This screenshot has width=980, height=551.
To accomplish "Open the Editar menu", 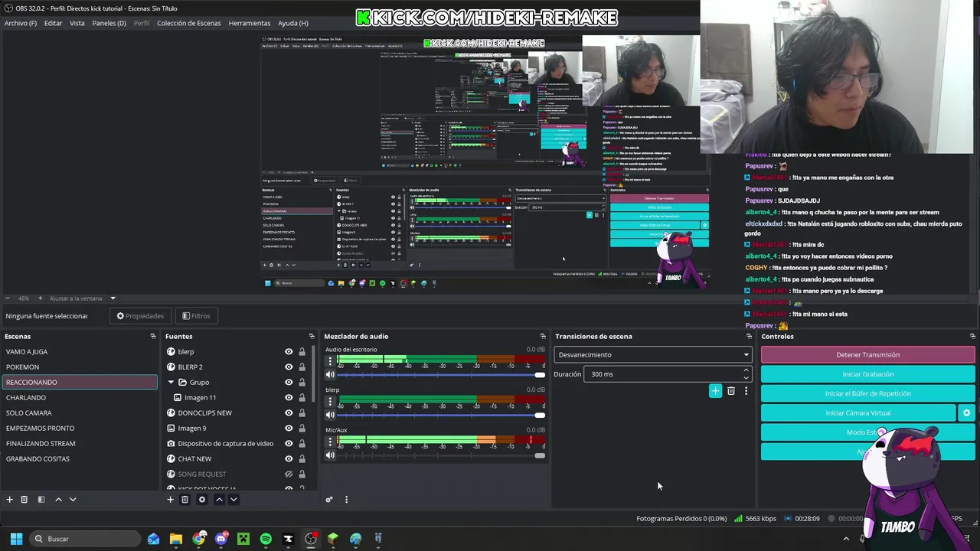I will 53,23.
